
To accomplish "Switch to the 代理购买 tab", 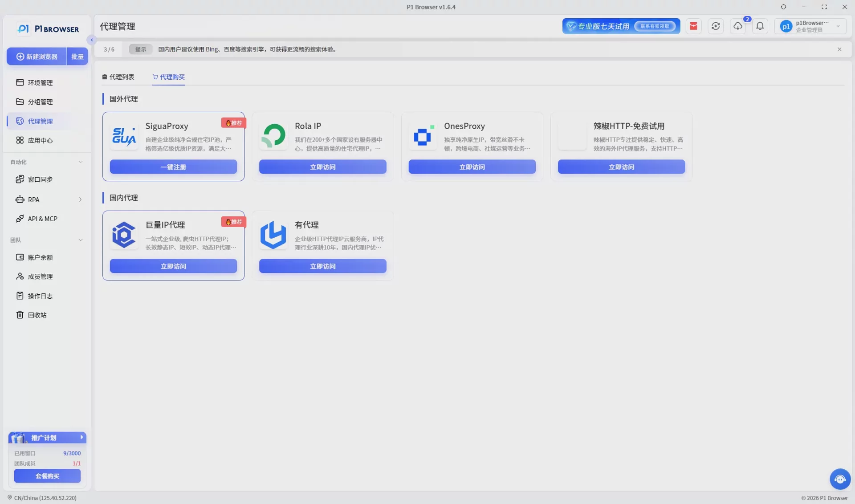I will click(168, 77).
